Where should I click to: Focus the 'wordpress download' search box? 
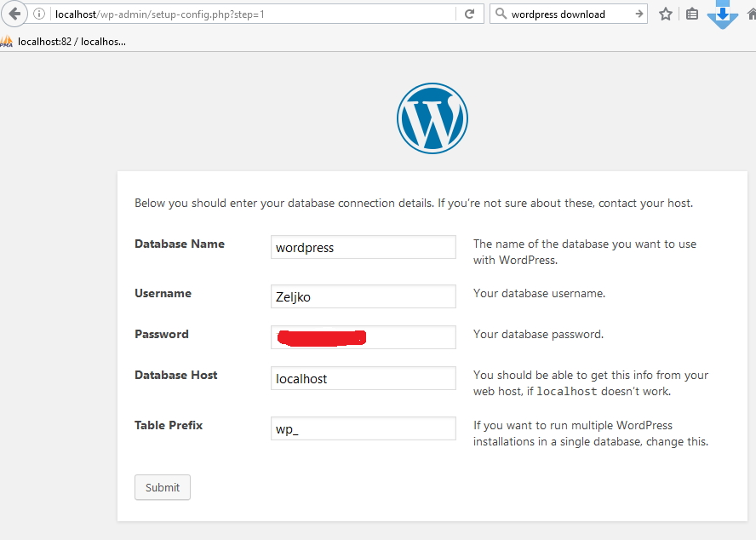pyautogui.click(x=569, y=14)
